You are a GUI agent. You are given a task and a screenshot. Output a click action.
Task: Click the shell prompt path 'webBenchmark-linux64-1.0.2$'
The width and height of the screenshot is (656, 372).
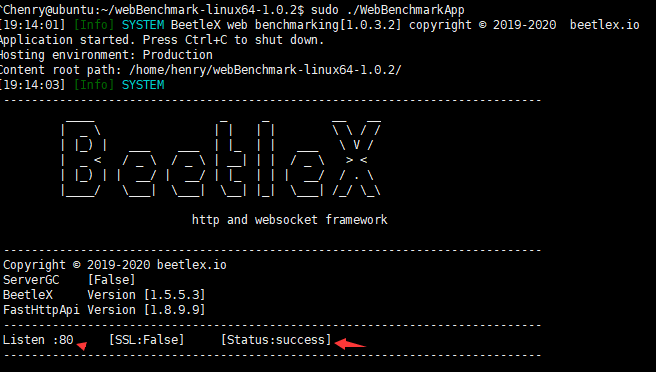[210, 10]
